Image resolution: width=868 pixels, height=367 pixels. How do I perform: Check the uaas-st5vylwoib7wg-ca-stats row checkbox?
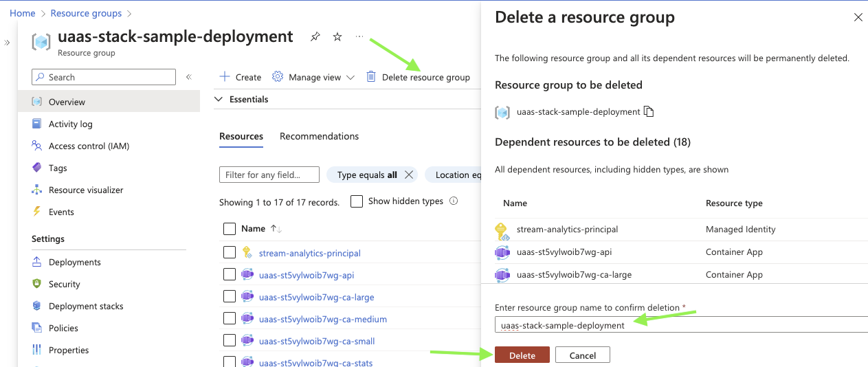click(x=230, y=362)
